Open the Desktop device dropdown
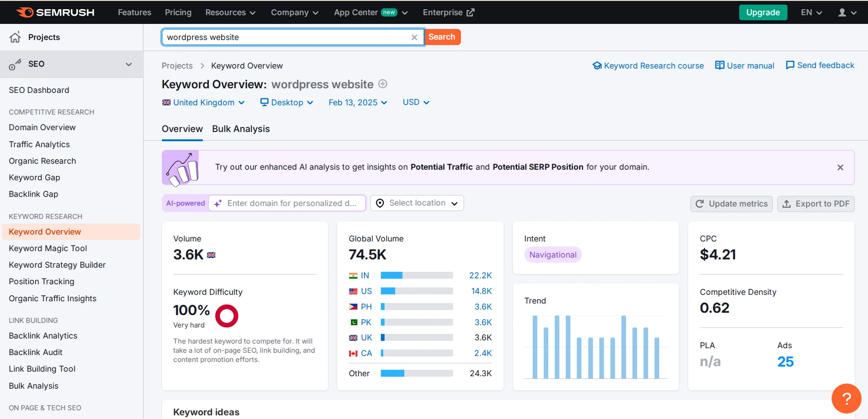Screen dimensions: 868x419 [x=287, y=103]
